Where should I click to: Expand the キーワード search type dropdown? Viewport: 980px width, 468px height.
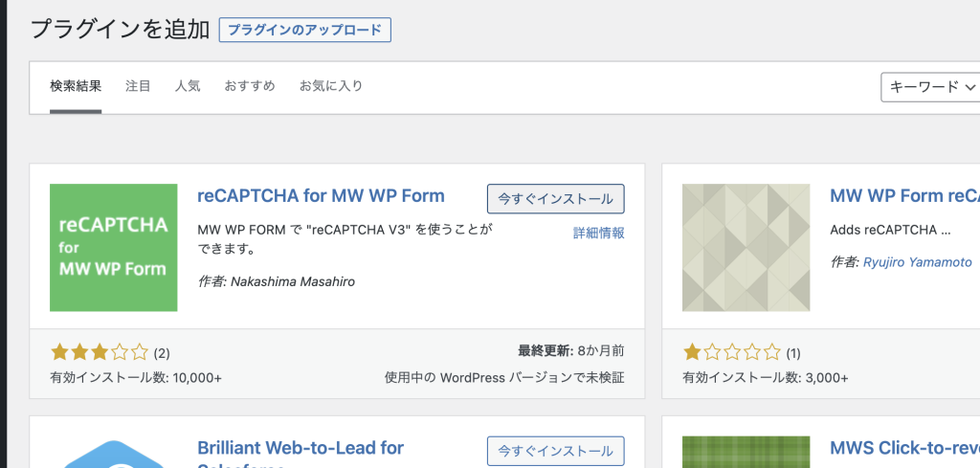pyautogui.click(x=930, y=87)
